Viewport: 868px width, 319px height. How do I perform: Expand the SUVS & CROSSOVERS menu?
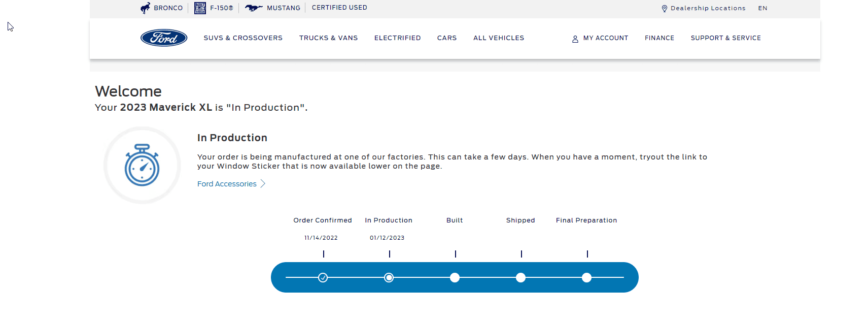click(243, 38)
